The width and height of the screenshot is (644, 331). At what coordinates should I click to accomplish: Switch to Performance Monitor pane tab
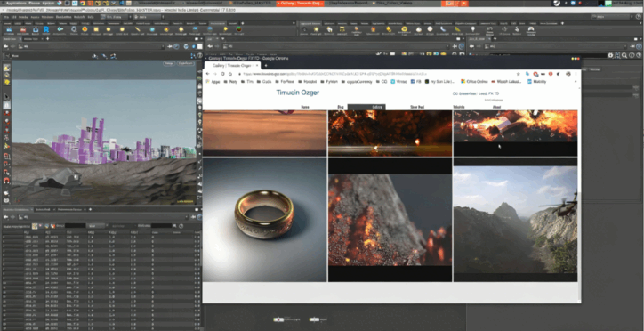point(69,209)
